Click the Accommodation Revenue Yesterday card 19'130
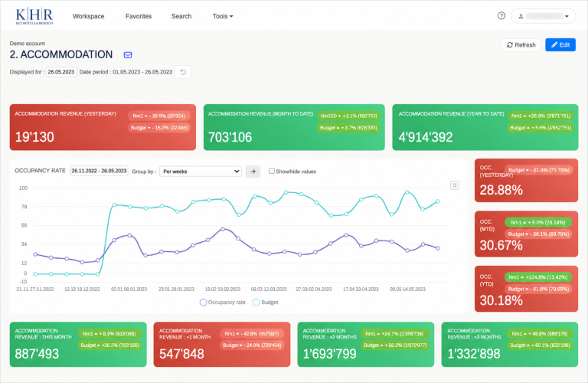 point(103,128)
